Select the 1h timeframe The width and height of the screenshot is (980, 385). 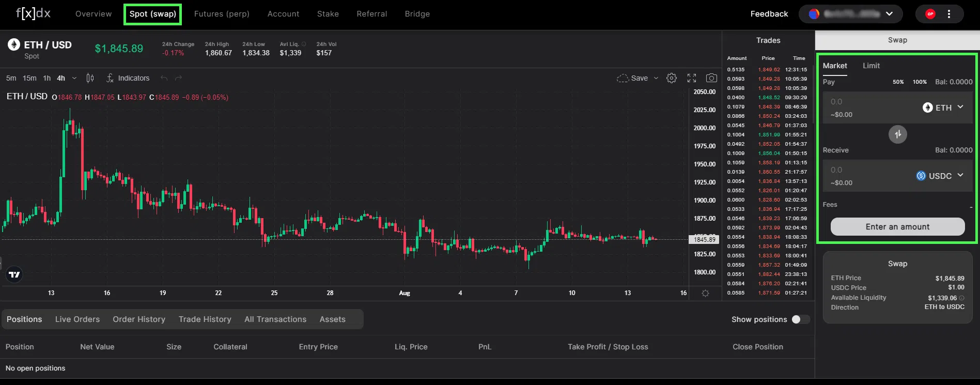tap(47, 78)
